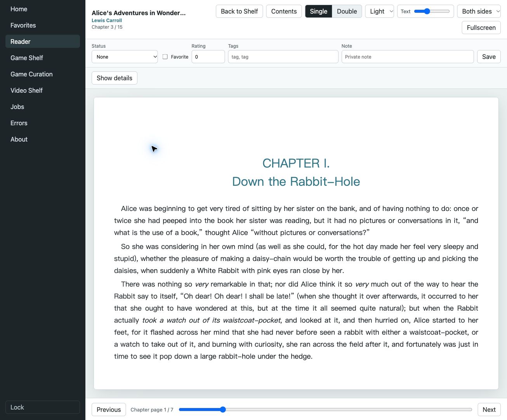
Task: Open the Errors page
Action: [43, 123]
